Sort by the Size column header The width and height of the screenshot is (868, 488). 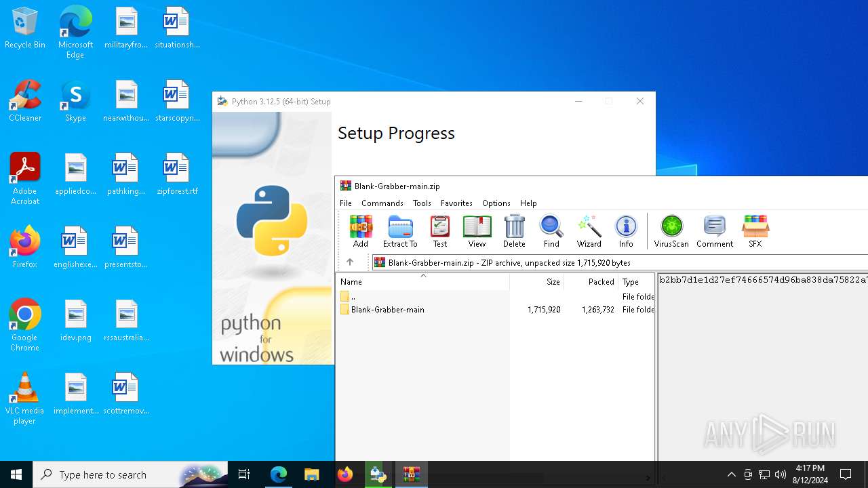click(x=537, y=282)
